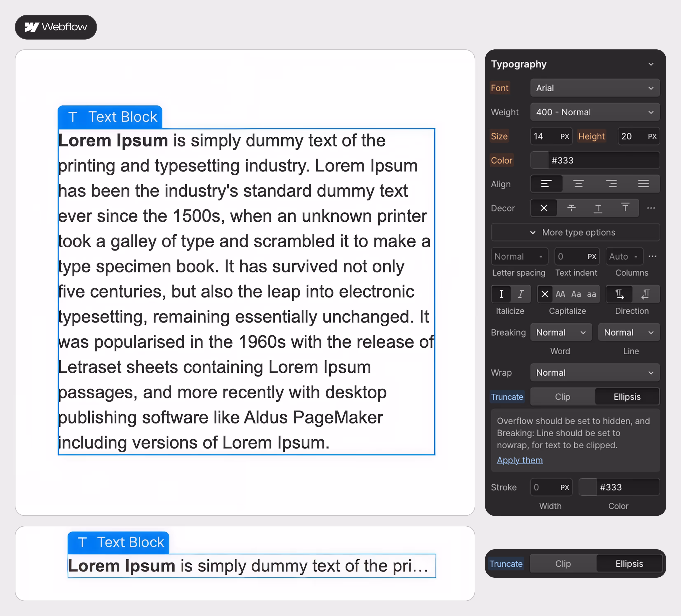This screenshot has height=616, width=681.
Task: Click the text color swatch next to #333
Action: coord(539,160)
